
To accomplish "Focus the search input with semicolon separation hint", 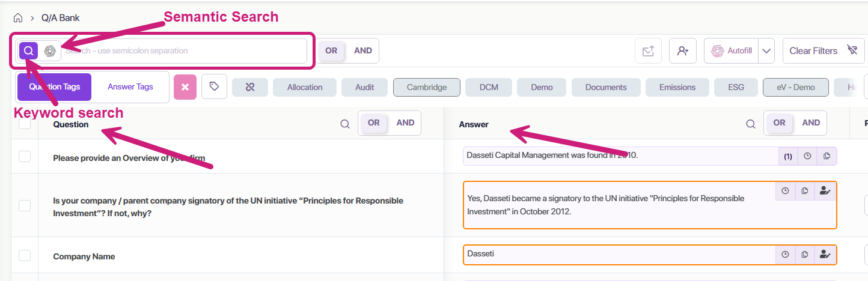I will tap(185, 51).
